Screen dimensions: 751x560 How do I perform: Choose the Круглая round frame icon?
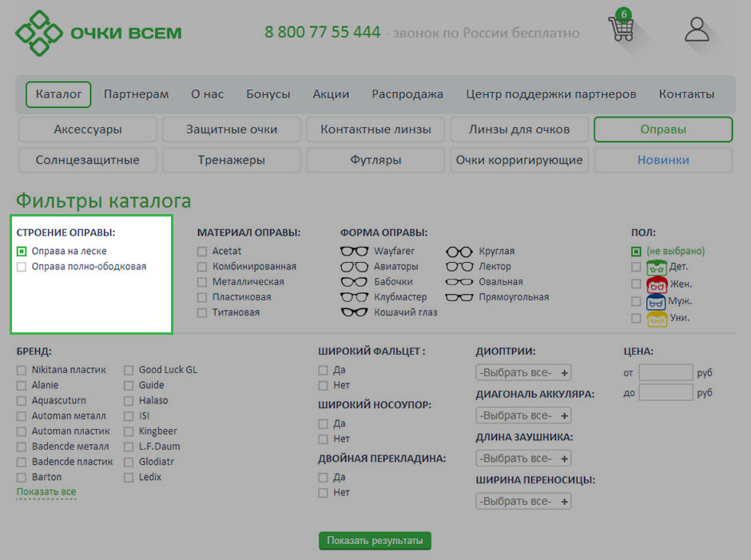tap(459, 252)
